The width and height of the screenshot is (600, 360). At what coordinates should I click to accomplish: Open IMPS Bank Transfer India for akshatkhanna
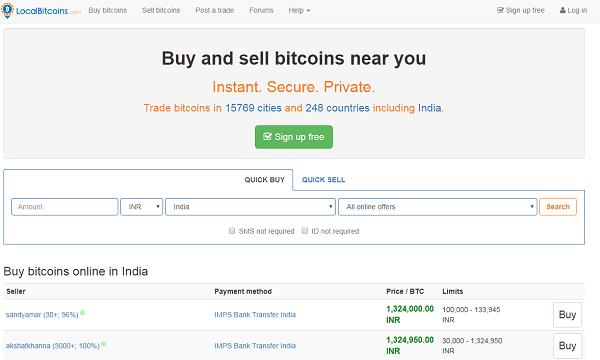(x=255, y=346)
